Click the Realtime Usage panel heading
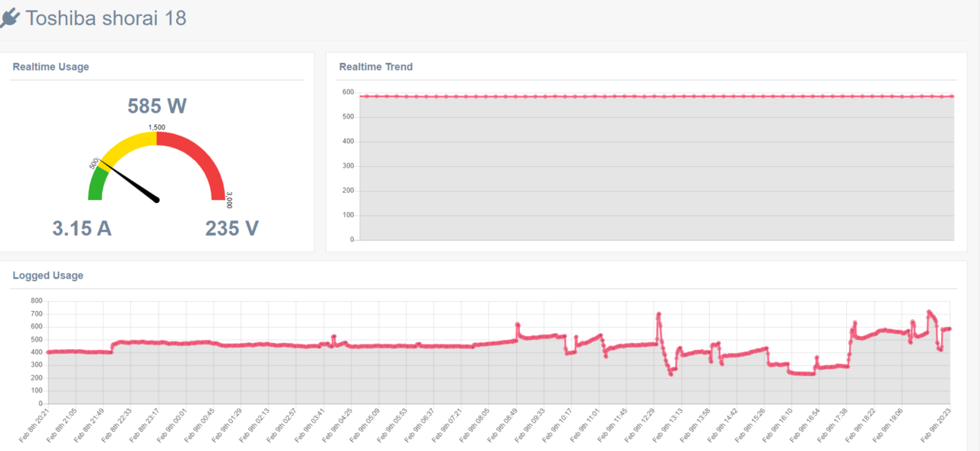This screenshot has height=451, width=980. point(51,67)
